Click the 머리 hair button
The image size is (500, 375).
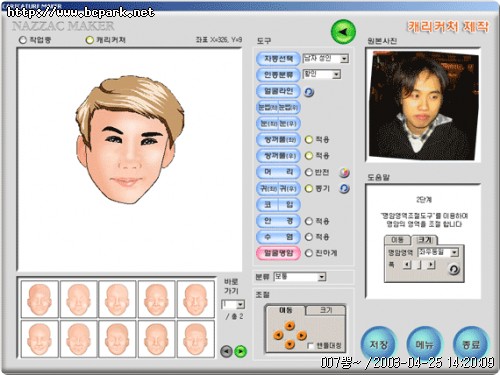(x=278, y=172)
